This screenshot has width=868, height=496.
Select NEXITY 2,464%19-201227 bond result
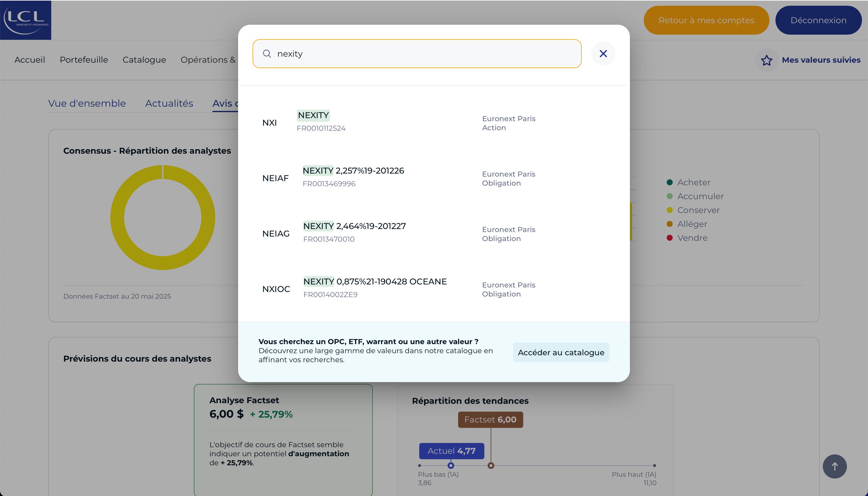click(x=434, y=234)
